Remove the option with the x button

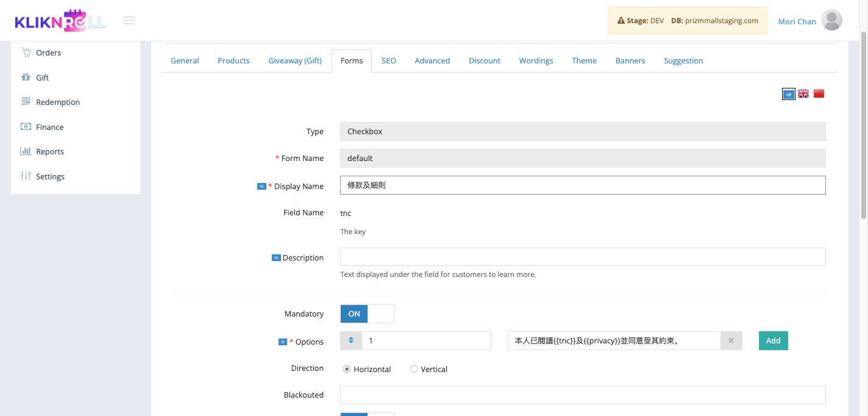731,340
